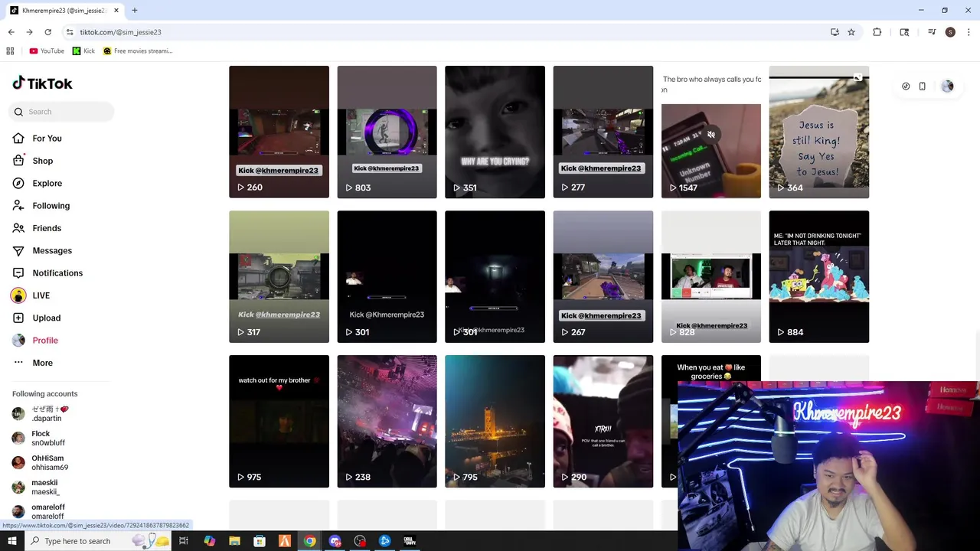
Task: Open the concert video with 238 views
Action: [387, 421]
